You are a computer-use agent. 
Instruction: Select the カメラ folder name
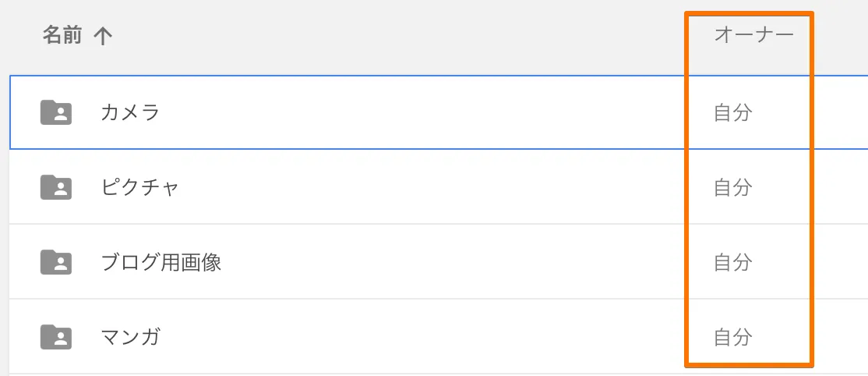tap(130, 112)
